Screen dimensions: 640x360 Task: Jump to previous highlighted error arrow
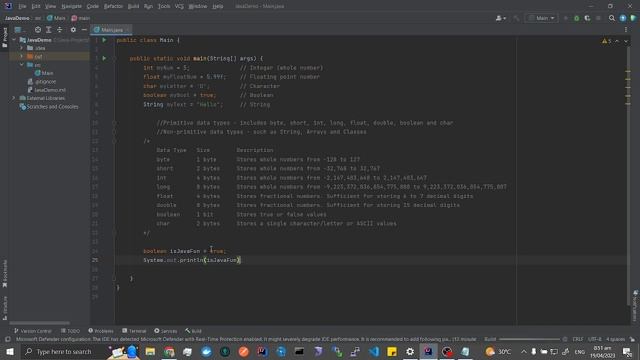[617, 41]
